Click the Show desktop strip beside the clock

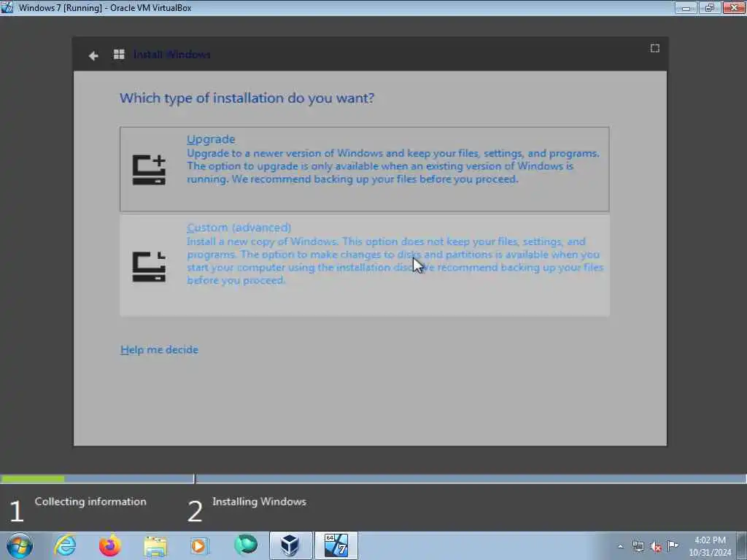click(x=742, y=545)
